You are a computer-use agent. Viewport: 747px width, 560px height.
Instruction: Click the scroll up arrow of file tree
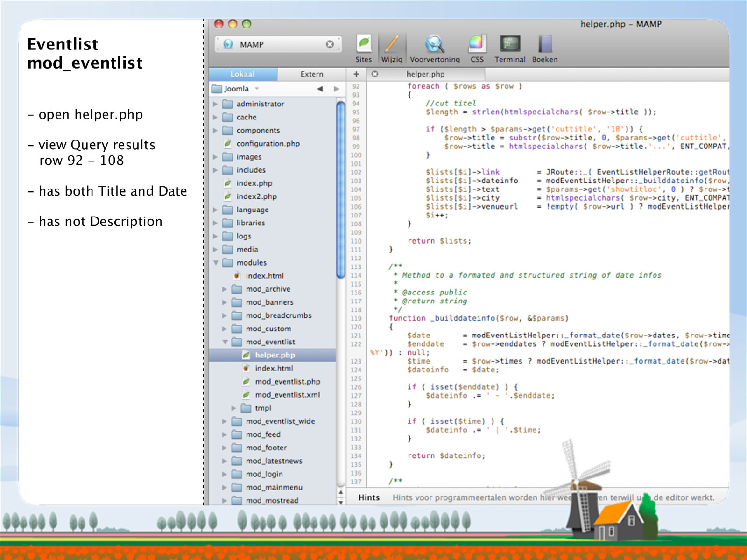click(341, 492)
